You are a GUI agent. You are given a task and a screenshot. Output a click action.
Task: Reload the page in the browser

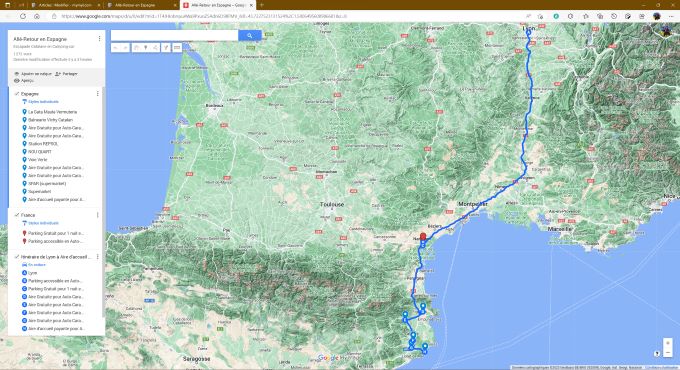click(23, 16)
